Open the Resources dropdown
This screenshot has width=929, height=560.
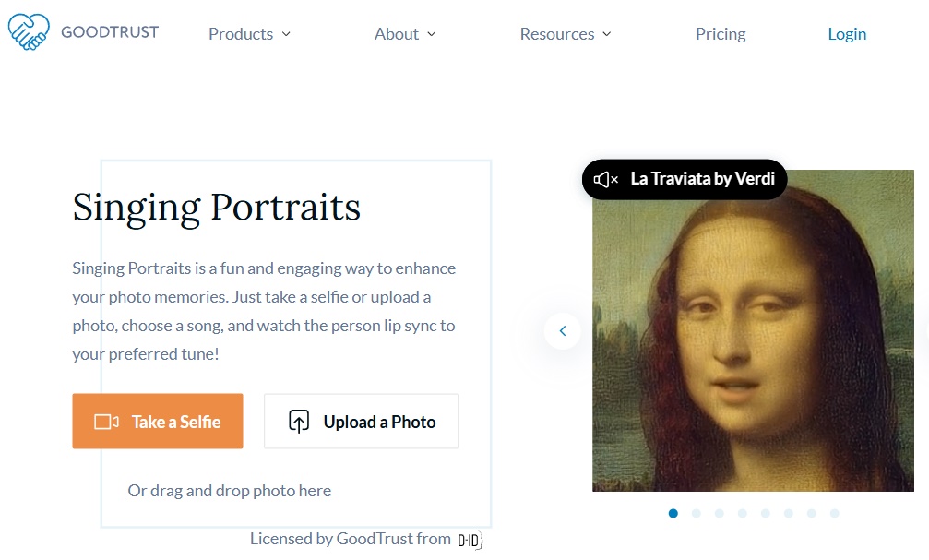[565, 33]
